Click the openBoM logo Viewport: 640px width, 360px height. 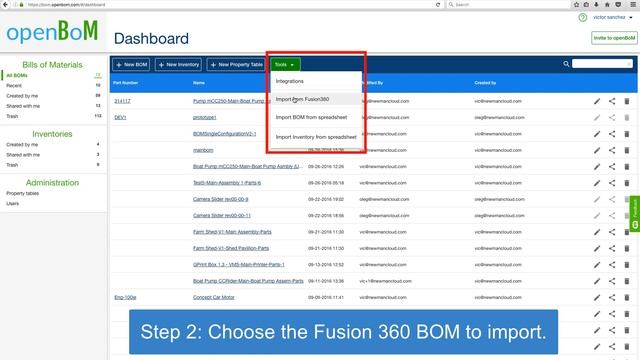pyautogui.click(x=52, y=31)
